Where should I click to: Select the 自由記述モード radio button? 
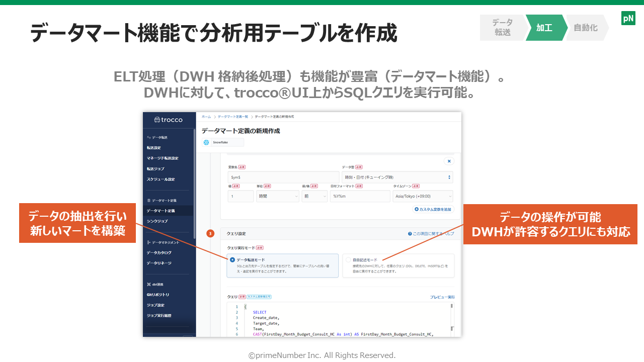click(x=348, y=260)
